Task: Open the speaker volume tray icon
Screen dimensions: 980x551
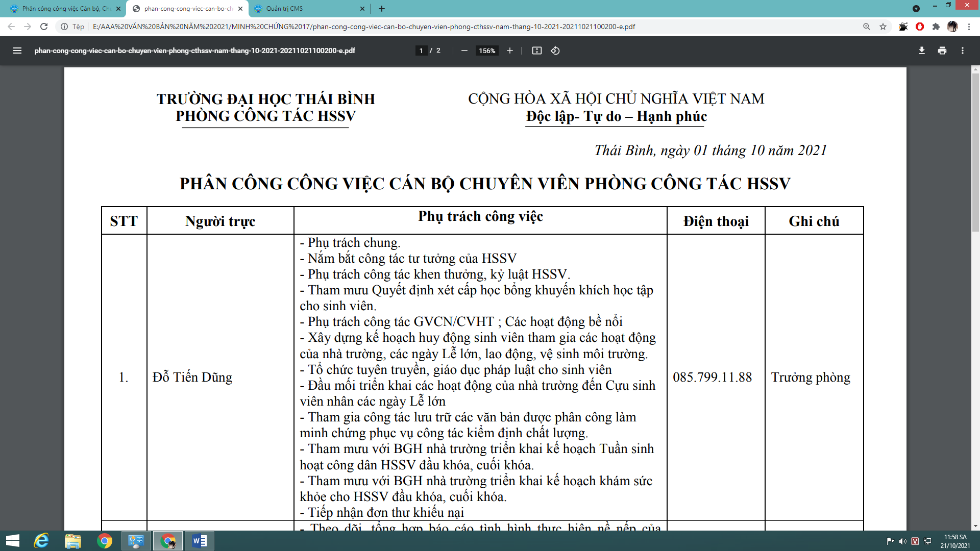Action: coord(902,541)
